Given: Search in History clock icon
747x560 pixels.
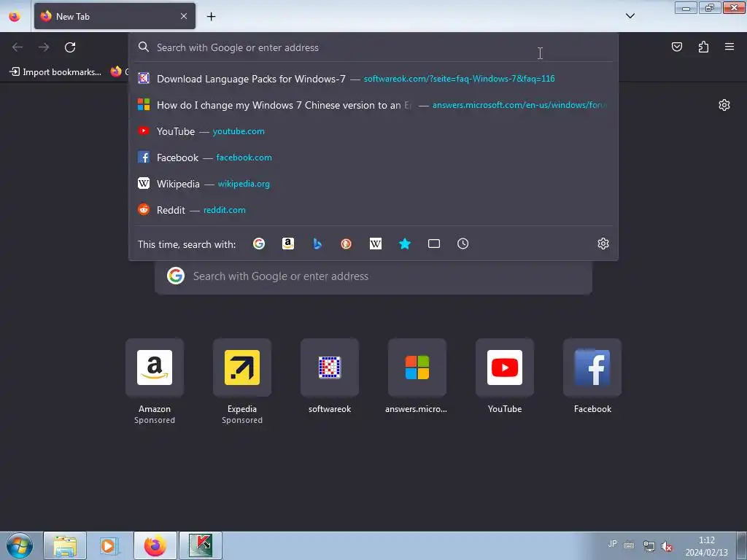Looking at the screenshot, I should (463, 244).
